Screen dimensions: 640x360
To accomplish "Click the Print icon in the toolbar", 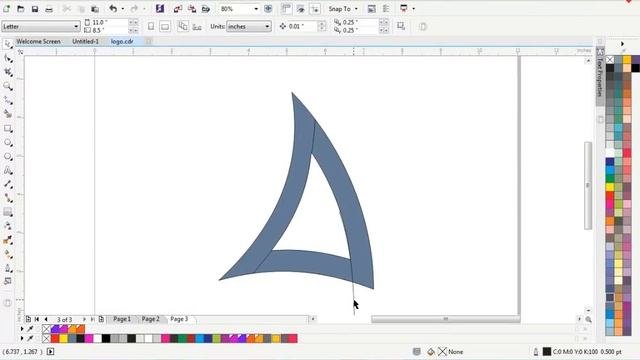I will point(49,9).
